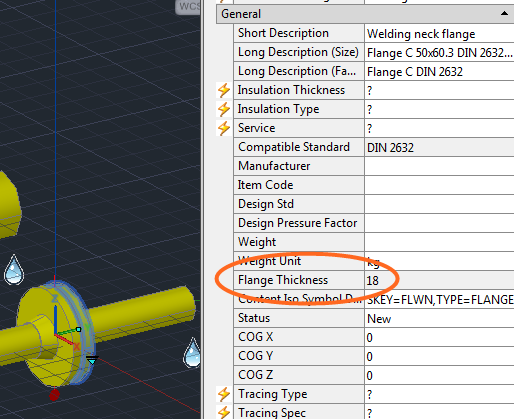Edit the Flange Thickness value field
514x419 pixels.
(440, 280)
